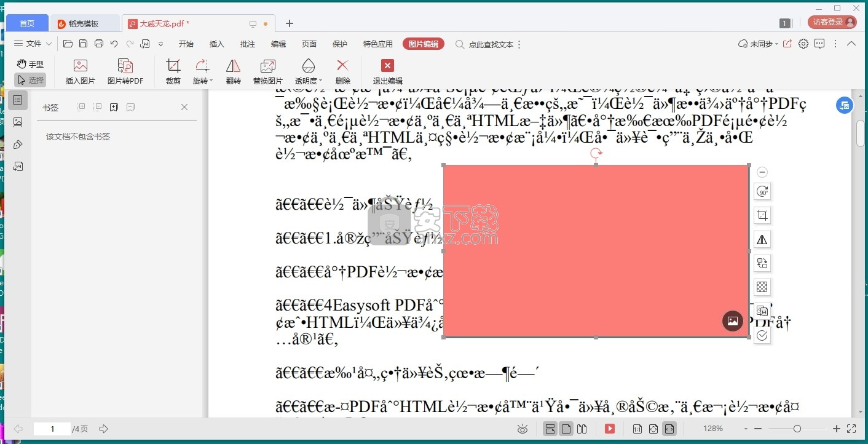Open the Settings gear icon
The image size is (868, 444).
[803, 44]
